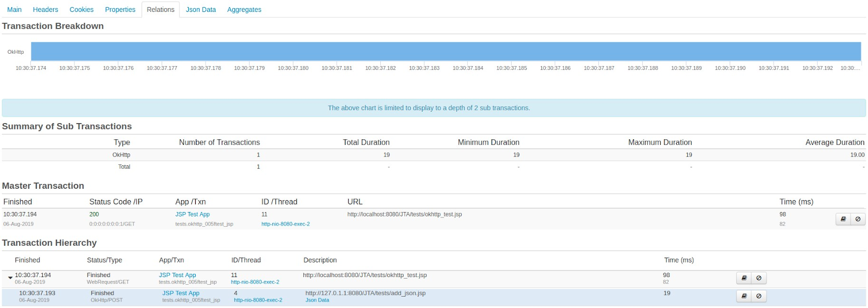Open JSP Test App link in WebRequest/GET row
Image resolution: width=868 pixels, height=308 pixels.
pos(177,275)
